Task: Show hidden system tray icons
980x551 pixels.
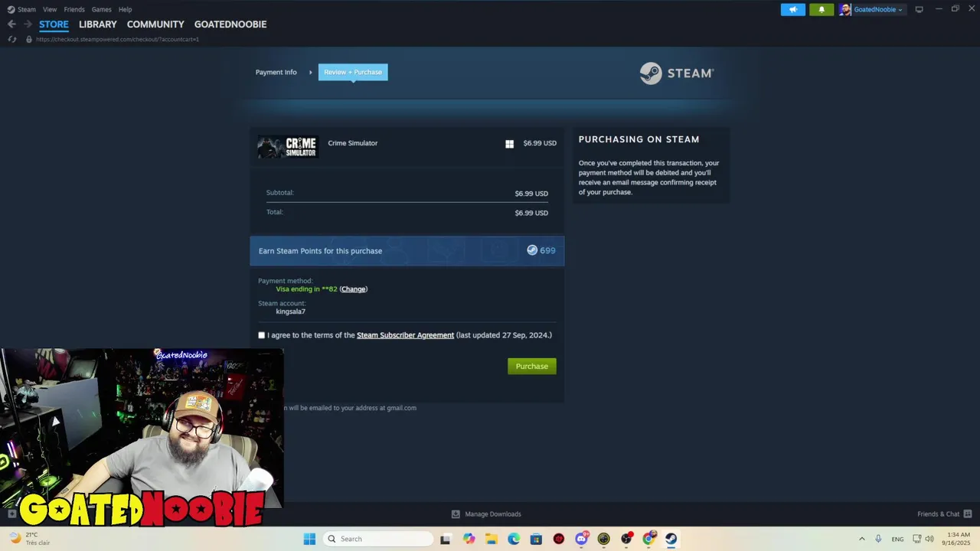Action: click(x=861, y=539)
